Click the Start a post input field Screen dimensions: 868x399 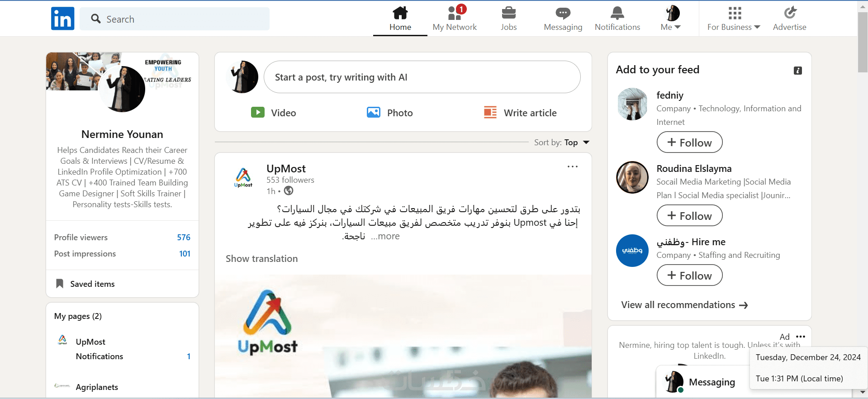422,77
